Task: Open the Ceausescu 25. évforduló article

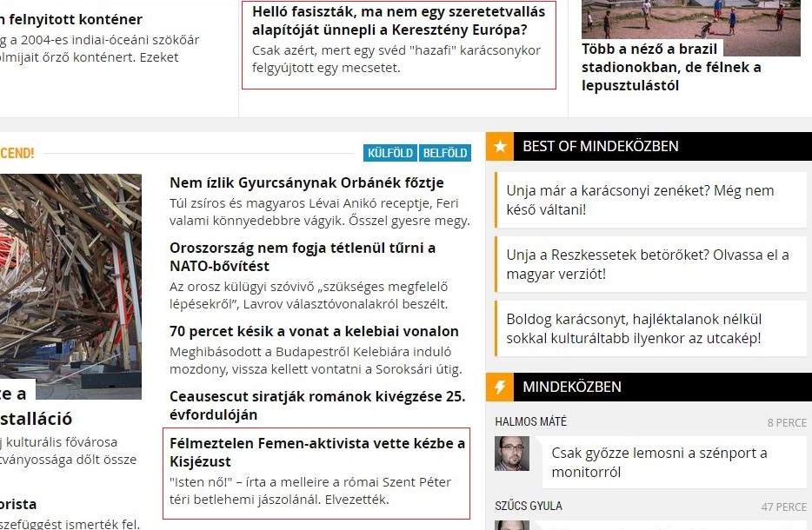Action: 317,405
